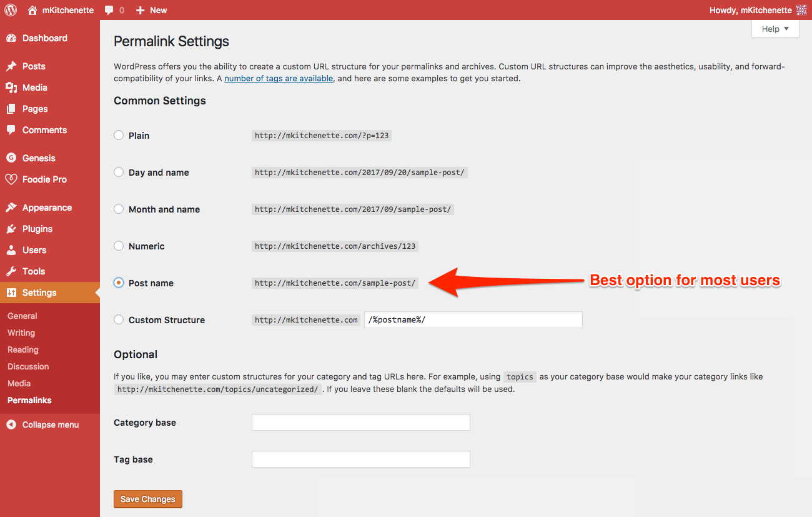Open the General settings submenu item
The width and height of the screenshot is (812, 517).
point(22,316)
